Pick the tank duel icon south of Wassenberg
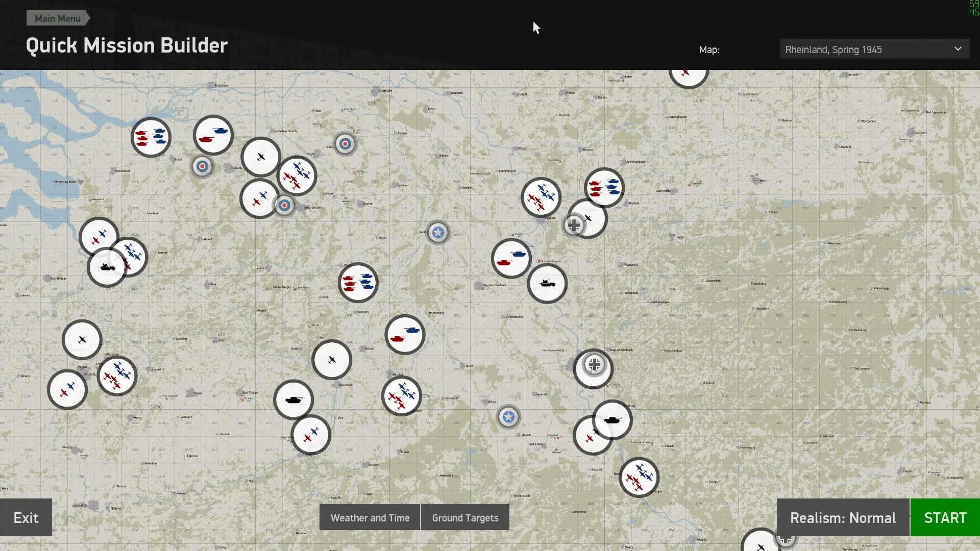The height and width of the screenshot is (551, 980). point(405,335)
